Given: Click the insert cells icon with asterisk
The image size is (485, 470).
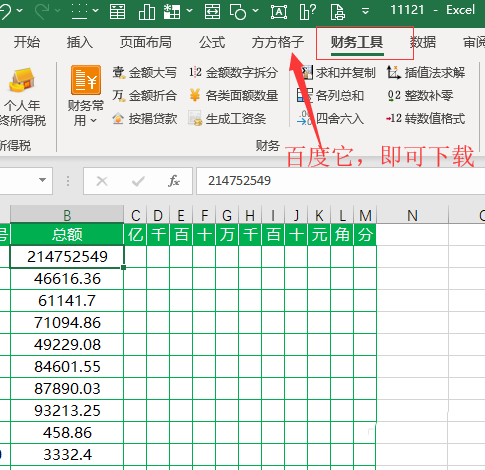Looking at the screenshot, I should click(172, 12).
